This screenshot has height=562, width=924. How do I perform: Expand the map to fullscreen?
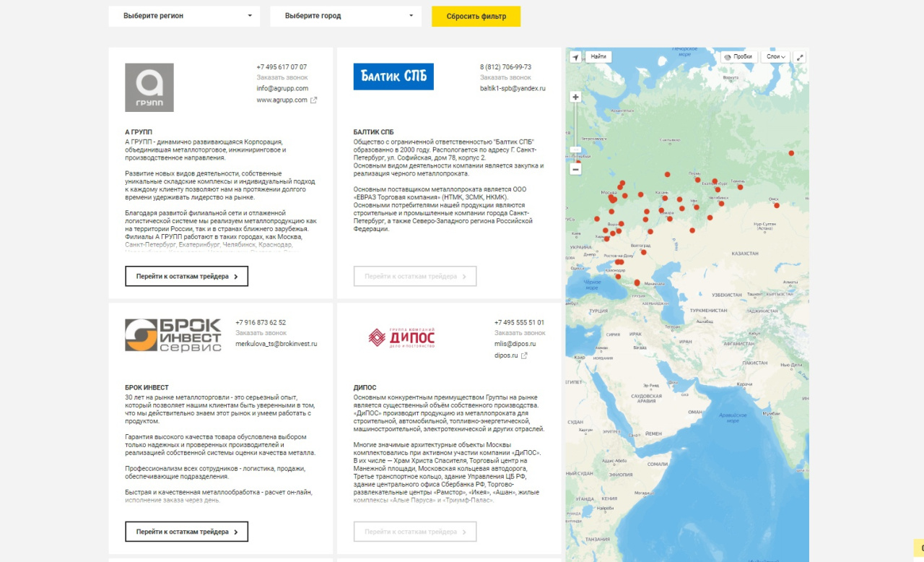point(800,57)
